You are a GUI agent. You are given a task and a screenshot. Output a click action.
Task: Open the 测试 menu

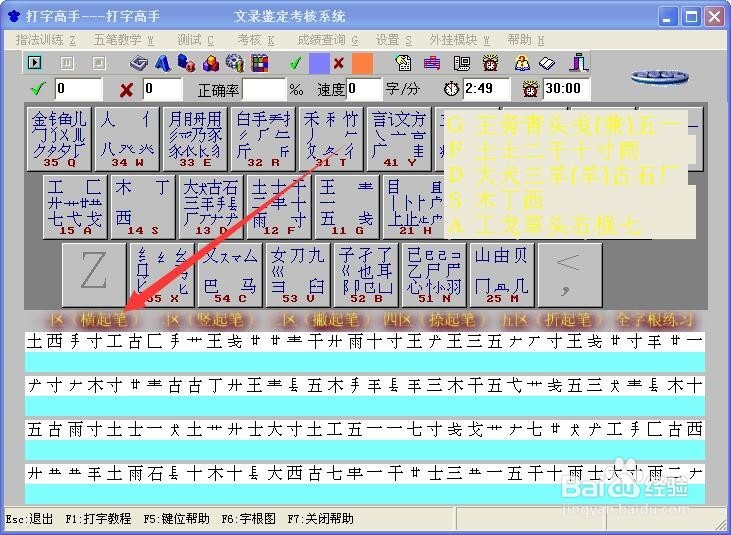tap(195, 40)
